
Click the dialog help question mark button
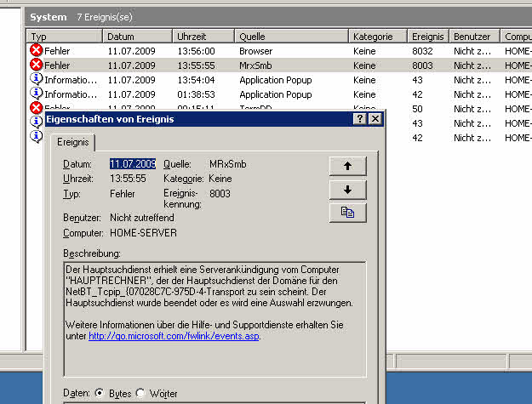(360, 120)
